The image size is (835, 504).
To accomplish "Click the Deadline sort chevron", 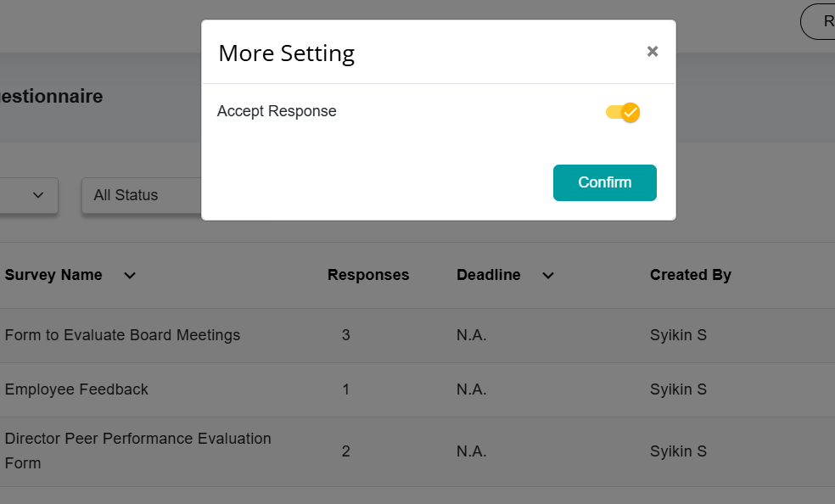I will (548, 275).
